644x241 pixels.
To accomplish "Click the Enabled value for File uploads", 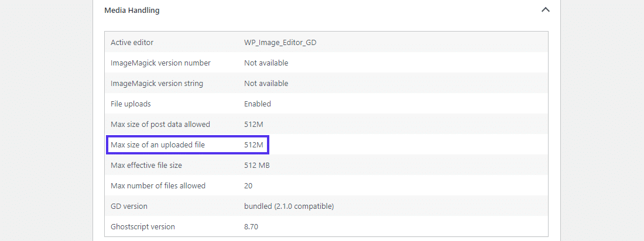I will tap(258, 104).
